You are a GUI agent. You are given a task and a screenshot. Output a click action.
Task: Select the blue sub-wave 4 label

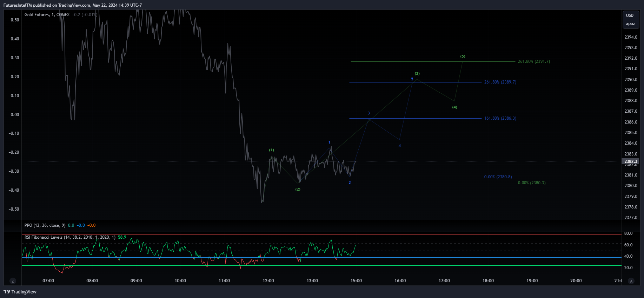399,146
